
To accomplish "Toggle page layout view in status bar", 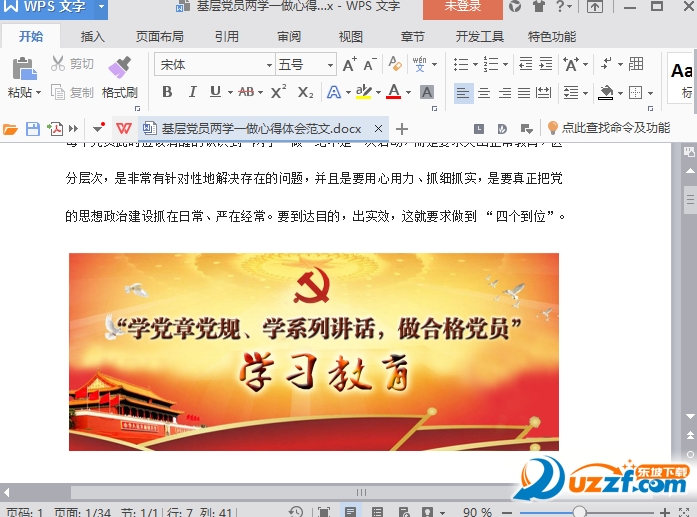I will tap(351, 512).
